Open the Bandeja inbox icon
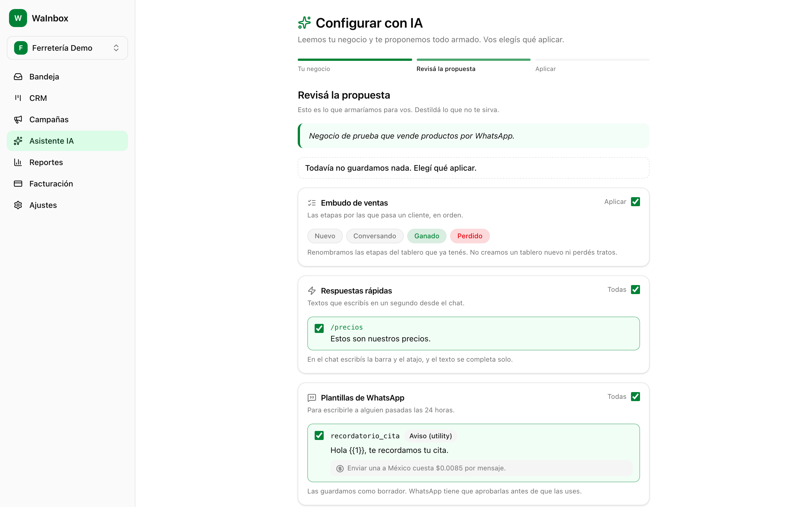This screenshot has width=812, height=507. pyautogui.click(x=18, y=77)
